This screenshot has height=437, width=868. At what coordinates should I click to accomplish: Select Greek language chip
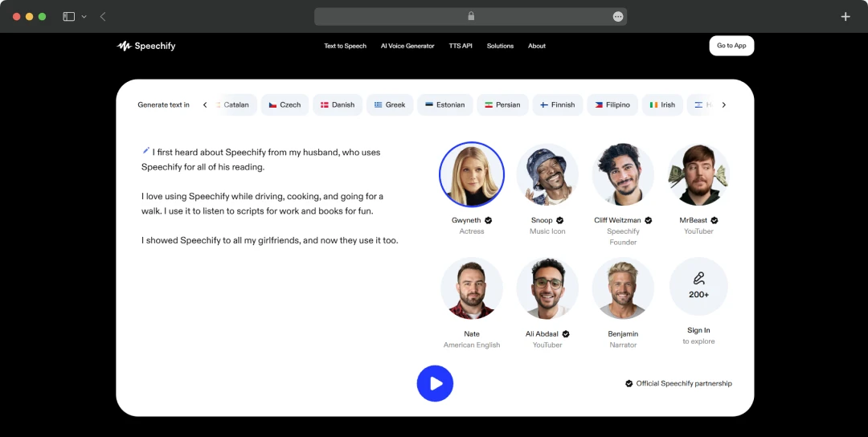[390, 105]
